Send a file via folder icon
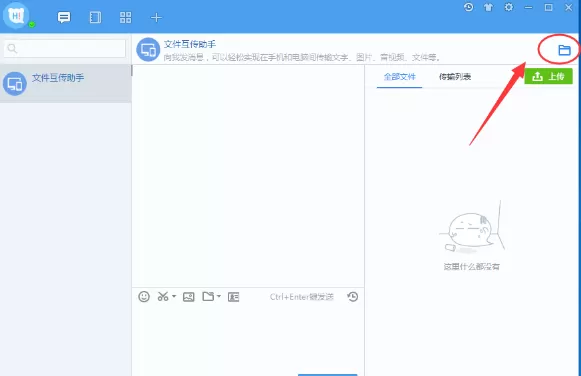This screenshot has height=376, width=581. click(208, 296)
